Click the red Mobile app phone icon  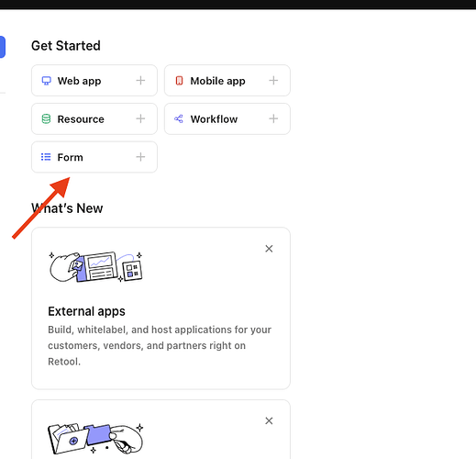click(x=179, y=81)
